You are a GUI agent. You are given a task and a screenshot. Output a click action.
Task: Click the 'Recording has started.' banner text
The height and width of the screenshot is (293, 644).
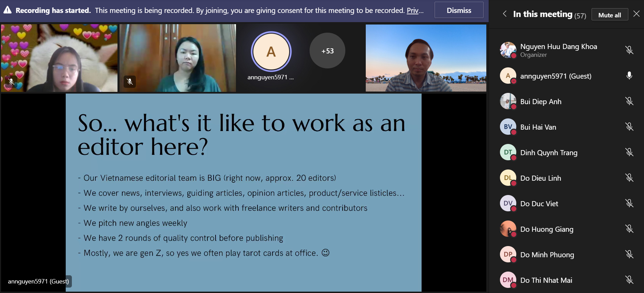pyautogui.click(x=53, y=10)
